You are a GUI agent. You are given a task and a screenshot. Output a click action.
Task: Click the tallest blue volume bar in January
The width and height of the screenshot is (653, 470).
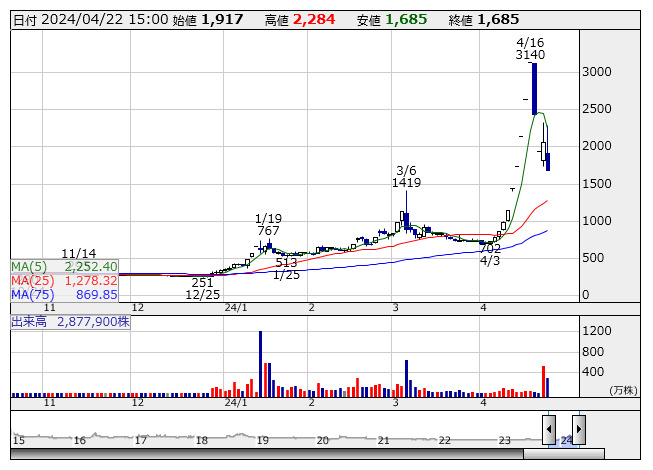(261, 364)
